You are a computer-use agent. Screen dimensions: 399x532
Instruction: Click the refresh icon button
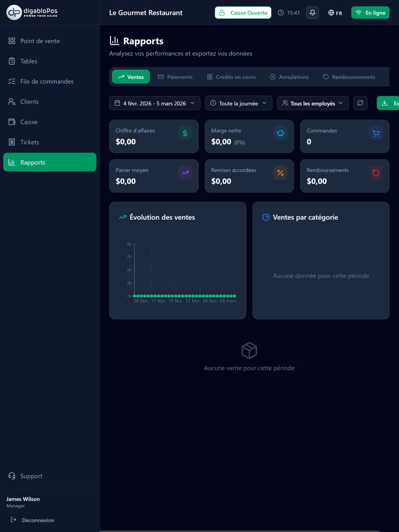(360, 103)
